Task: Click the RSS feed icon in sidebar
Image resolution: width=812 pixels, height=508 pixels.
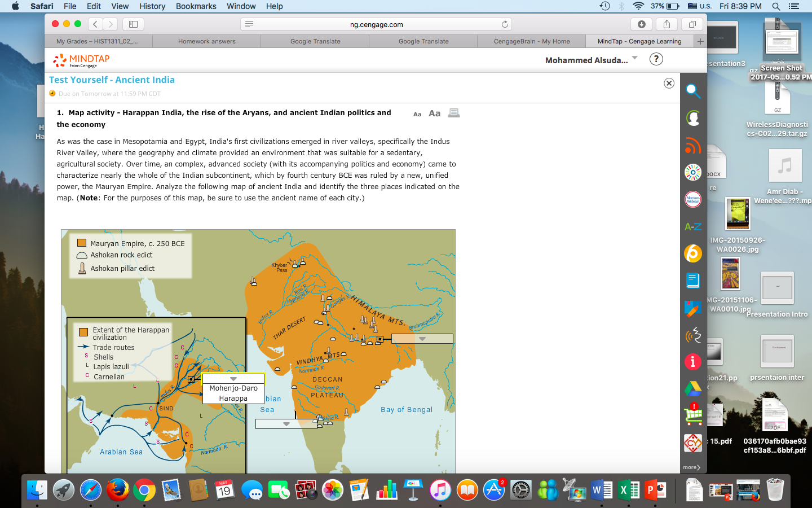Action: 693,145
